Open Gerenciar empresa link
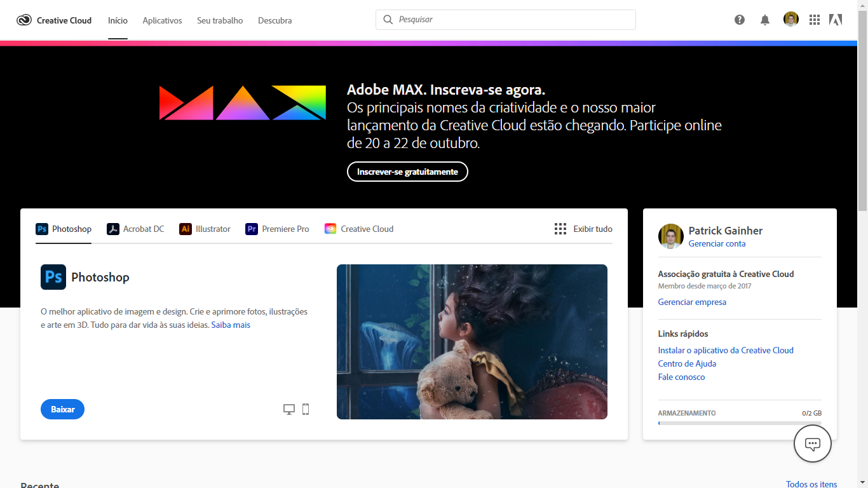 [x=692, y=302]
